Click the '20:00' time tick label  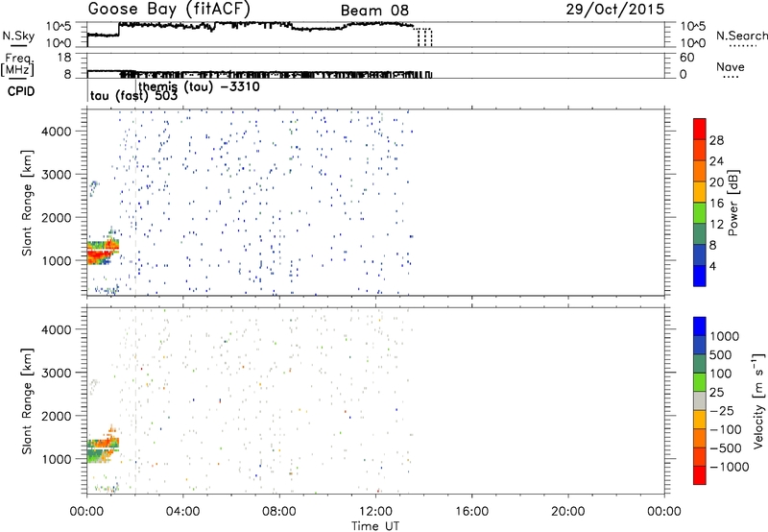(568, 511)
